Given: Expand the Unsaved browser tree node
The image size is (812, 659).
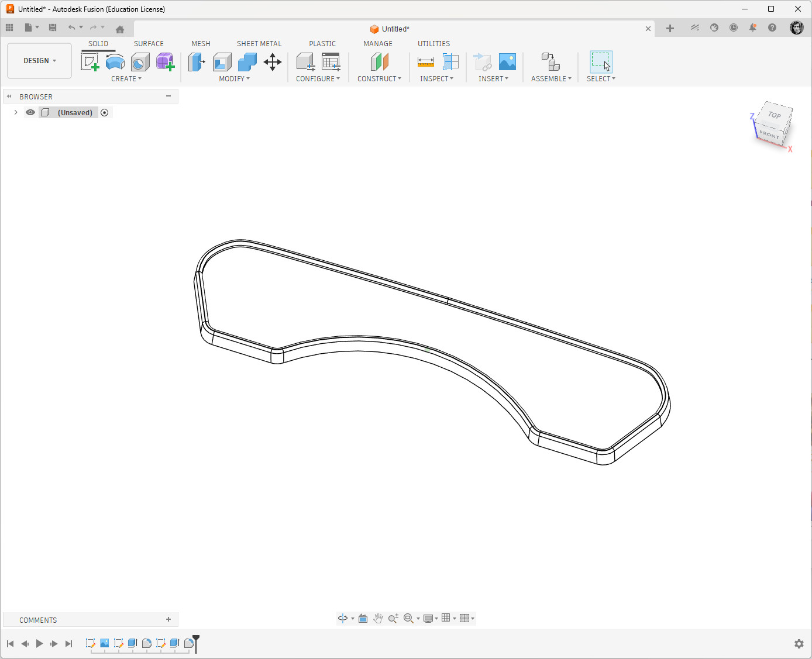Looking at the screenshot, I should click(x=16, y=112).
